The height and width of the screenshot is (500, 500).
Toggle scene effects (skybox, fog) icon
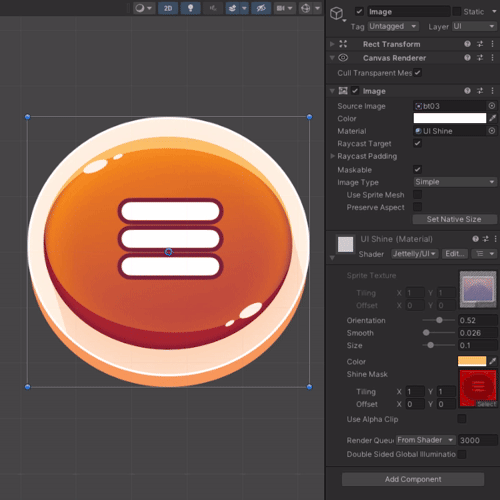click(233, 8)
